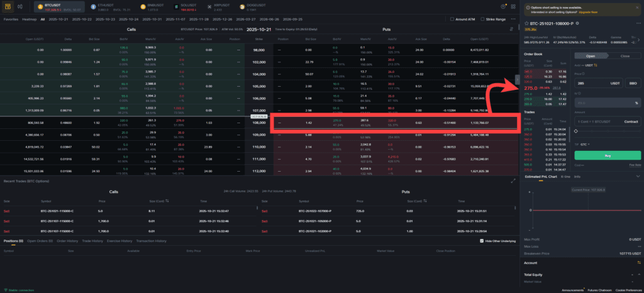Expand the Recent Trades panel to fullscreen
Image resolution: width=644 pixels, height=293 pixels.
(512, 181)
